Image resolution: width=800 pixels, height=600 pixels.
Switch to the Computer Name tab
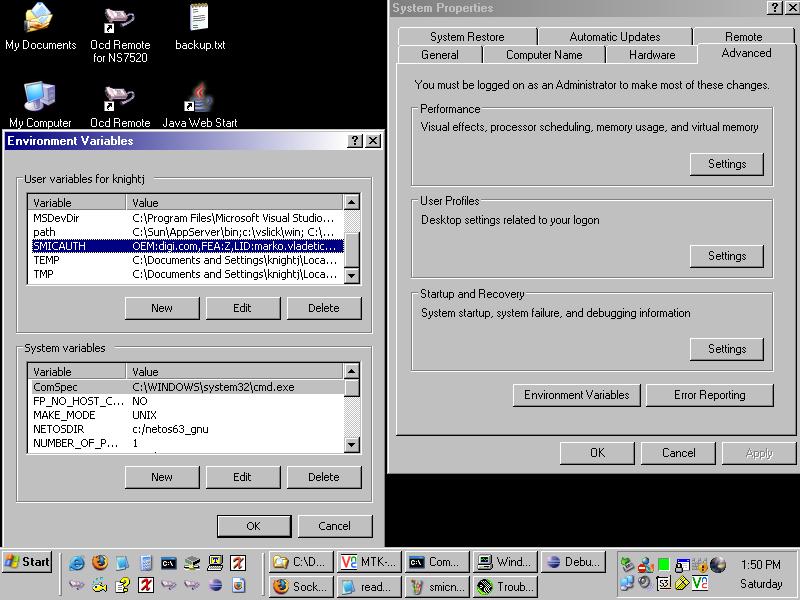tap(543, 55)
